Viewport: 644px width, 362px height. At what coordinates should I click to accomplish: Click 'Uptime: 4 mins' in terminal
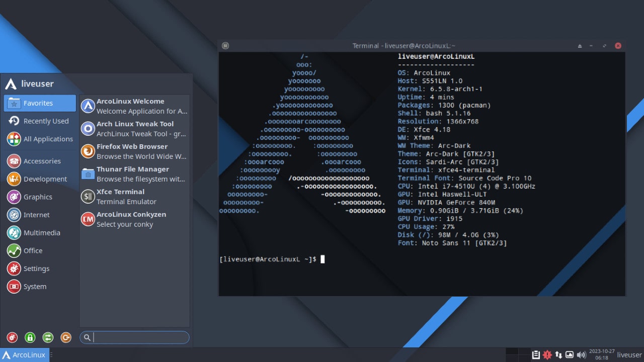pos(426,97)
